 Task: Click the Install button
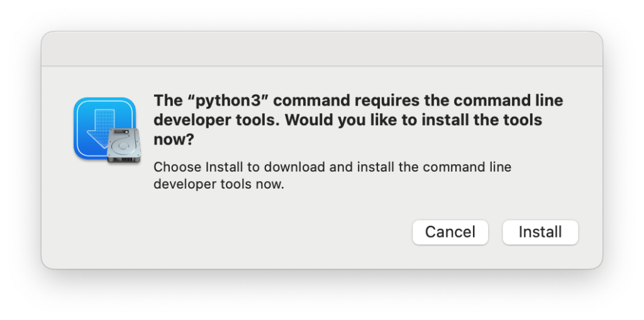(x=540, y=232)
